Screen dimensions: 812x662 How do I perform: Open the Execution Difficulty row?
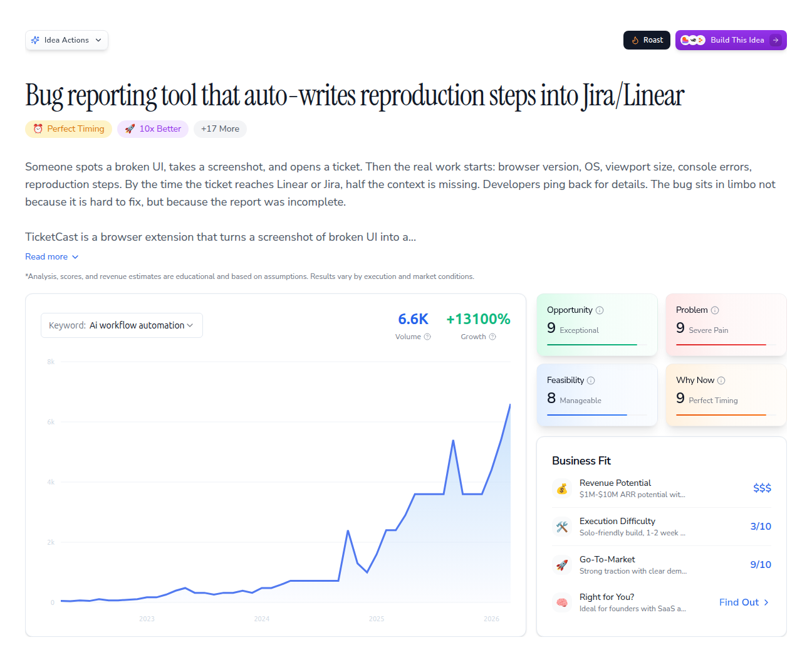662,527
